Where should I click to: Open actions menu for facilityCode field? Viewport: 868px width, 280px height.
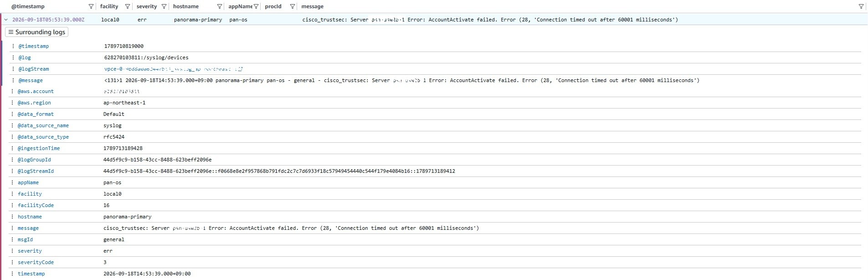[12, 205]
